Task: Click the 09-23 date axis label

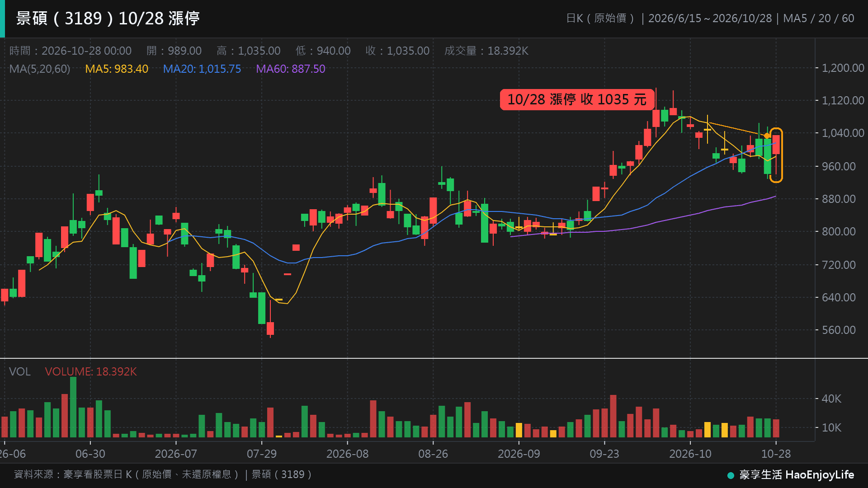Action: pyautogui.click(x=604, y=454)
